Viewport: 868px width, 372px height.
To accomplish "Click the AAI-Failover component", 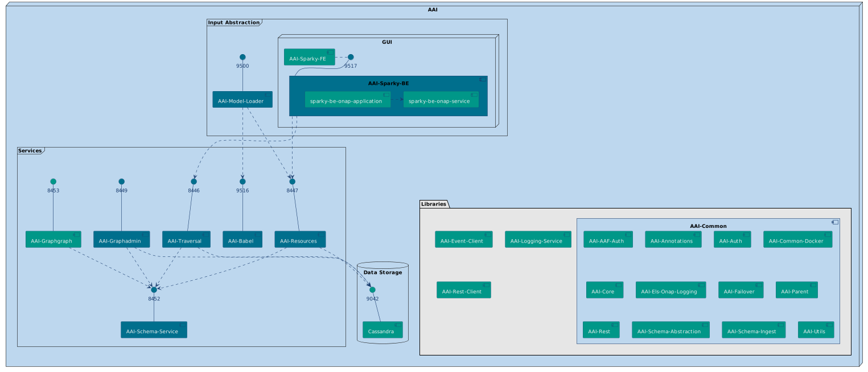I will (x=741, y=290).
